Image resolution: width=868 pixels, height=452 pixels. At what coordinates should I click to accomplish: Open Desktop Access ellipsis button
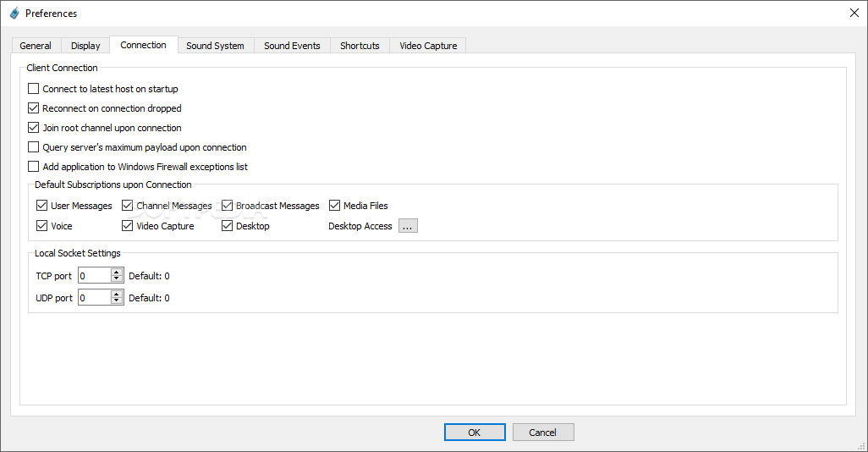point(408,226)
